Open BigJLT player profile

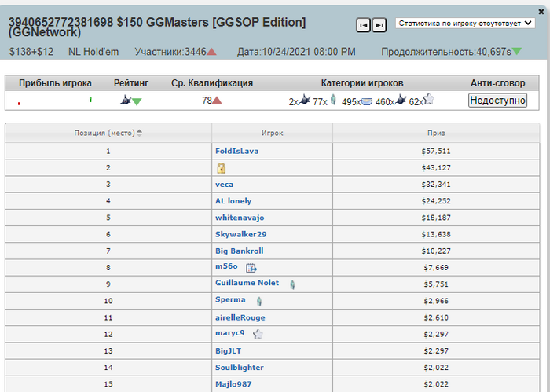click(228, 351)
